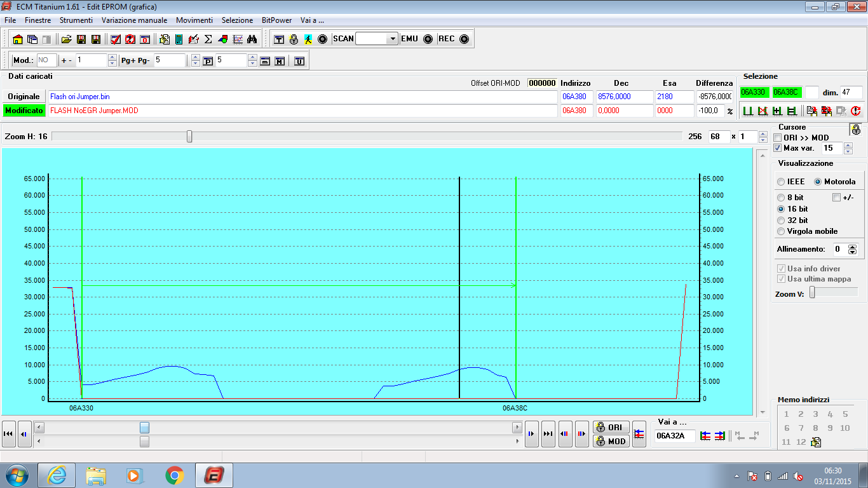This screenshot has width=868, height=488.
Task: Click the yellow house icon in toolbar
Action: point(18,39)
